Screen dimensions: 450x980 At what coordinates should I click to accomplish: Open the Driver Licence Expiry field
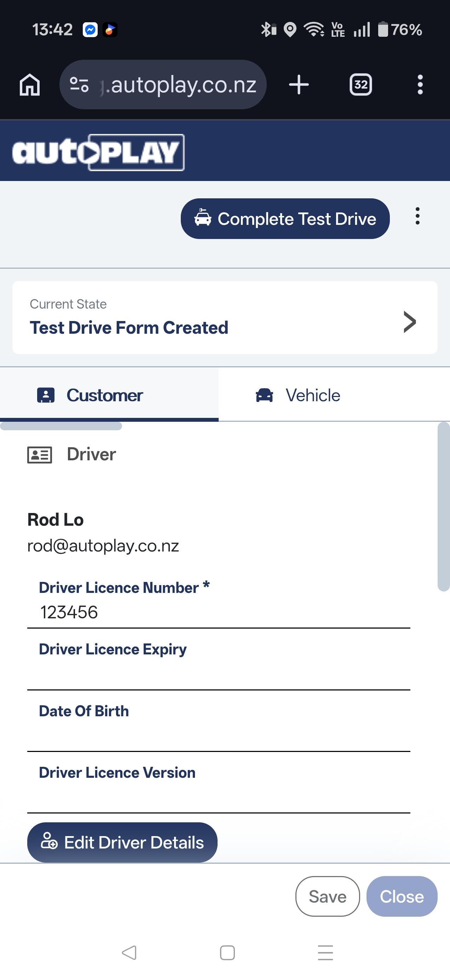(219, 673)
